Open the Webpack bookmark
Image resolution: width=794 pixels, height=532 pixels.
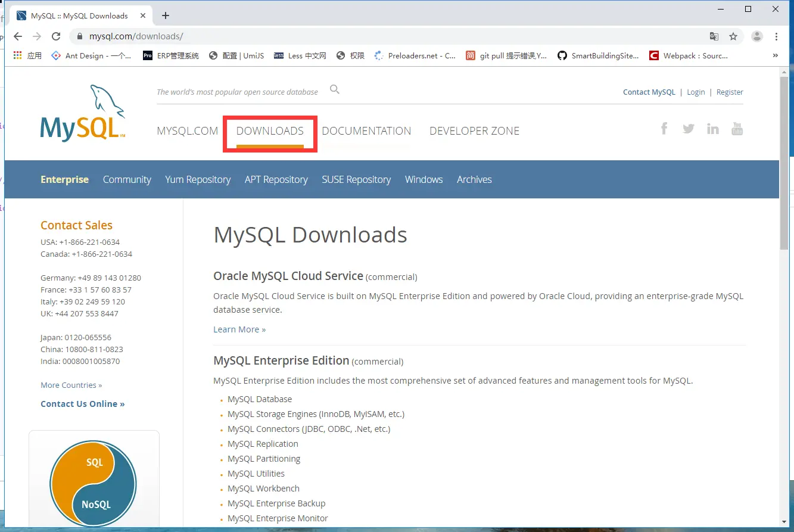[689, 55]
